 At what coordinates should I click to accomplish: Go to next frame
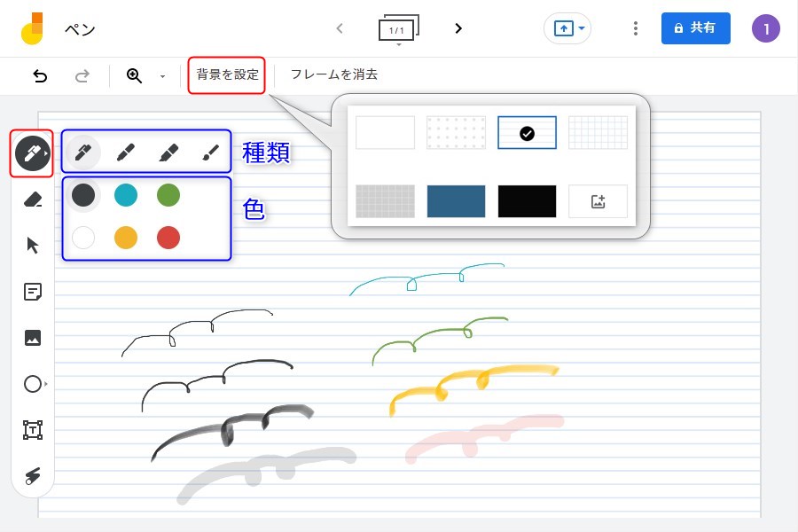(458, 28)
